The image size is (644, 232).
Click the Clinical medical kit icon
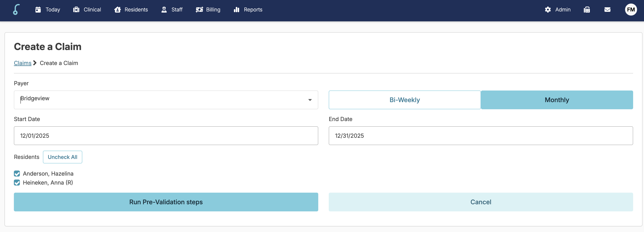(x=76, y=10)
